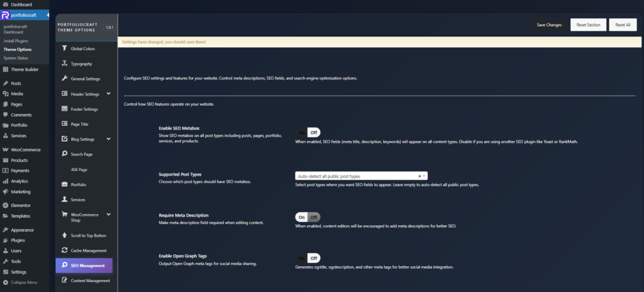Click the Save Changes button
This screenshot has height=292, width=644.
click(x=548, y=25)
